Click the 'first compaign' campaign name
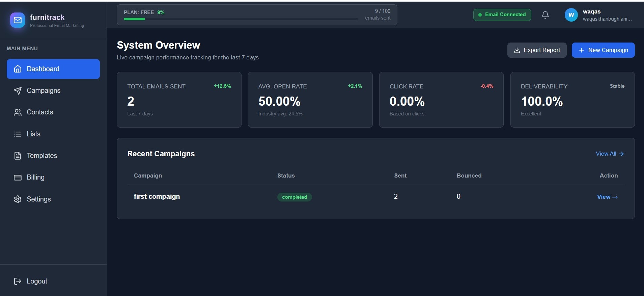Screen dimensions: 644x296 point(157,197)
